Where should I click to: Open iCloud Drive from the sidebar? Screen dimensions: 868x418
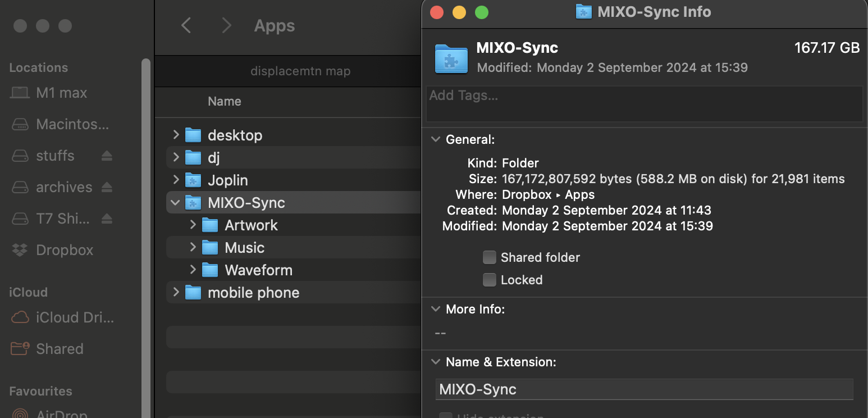(74, 317)
